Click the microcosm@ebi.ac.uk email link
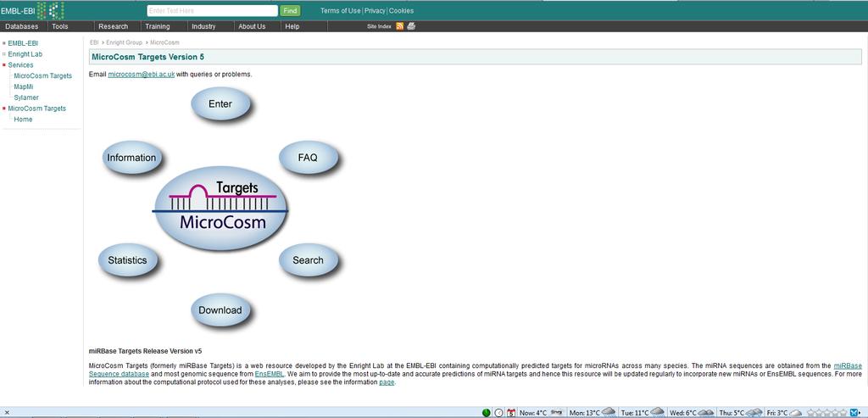868x418 pixels. (x=142, y=74)
